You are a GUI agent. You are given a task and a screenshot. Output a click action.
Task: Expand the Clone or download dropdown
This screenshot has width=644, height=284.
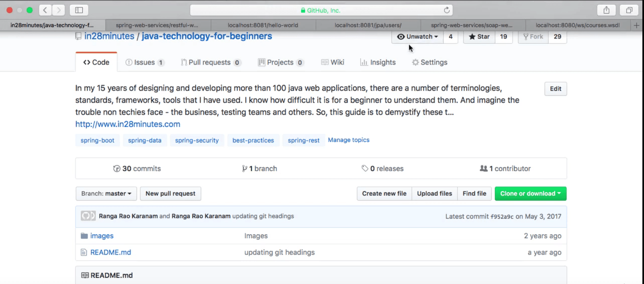pos(531,194)
